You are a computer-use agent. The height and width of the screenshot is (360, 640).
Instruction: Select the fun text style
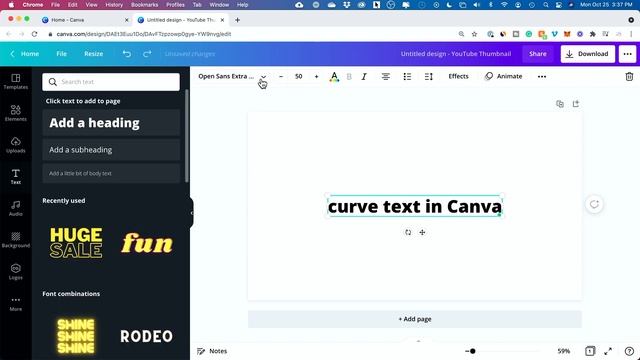(x=147, y=243)
